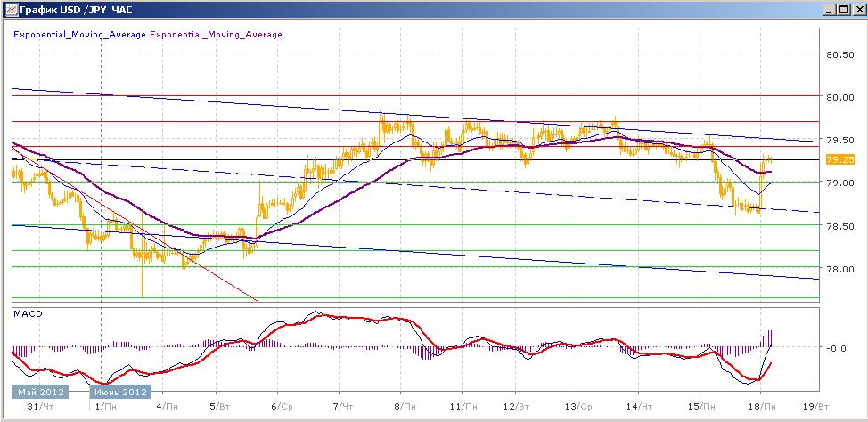
Task: Click the 1/Пн date label
Action: (x=105, y=407)
